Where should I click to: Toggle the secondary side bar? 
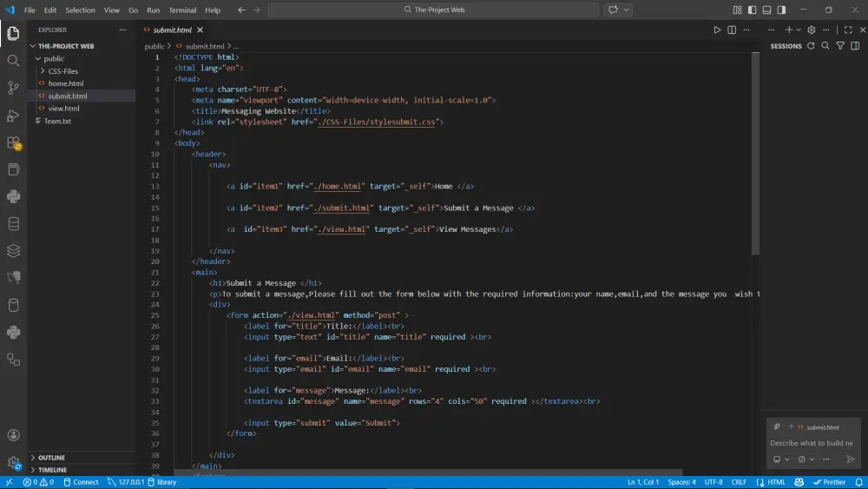(782, 10)
